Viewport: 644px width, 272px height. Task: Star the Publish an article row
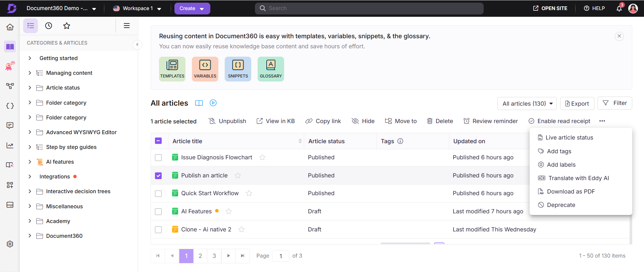pyautogui.click(x=238, y=175)
